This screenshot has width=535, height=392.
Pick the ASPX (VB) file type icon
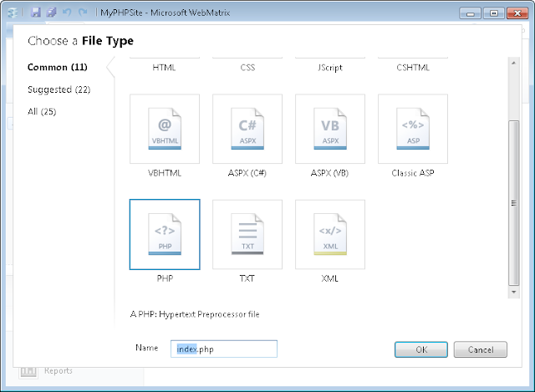tap(330, 129)
